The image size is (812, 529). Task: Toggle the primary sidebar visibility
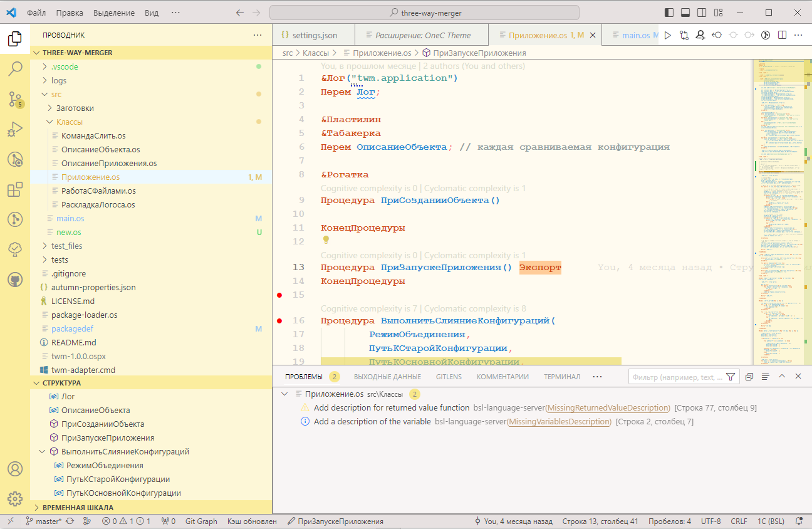tap(669, 13)
